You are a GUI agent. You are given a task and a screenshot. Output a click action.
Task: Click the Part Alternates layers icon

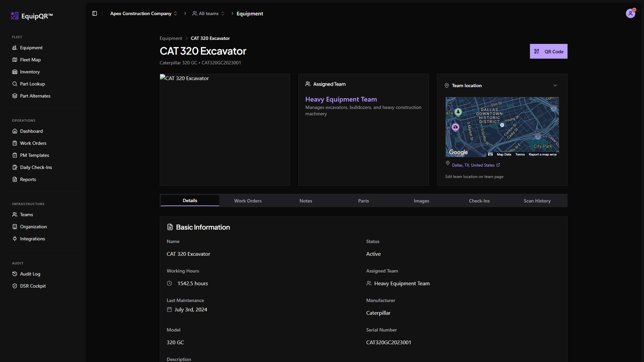(15, 96)
